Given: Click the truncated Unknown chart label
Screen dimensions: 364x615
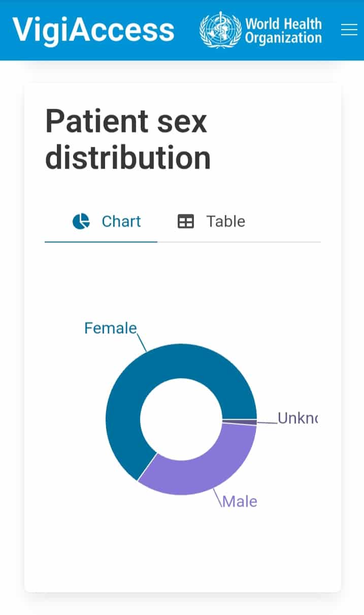Looking at the screenshot, I should pyautogui.click(x=297, y=418).
